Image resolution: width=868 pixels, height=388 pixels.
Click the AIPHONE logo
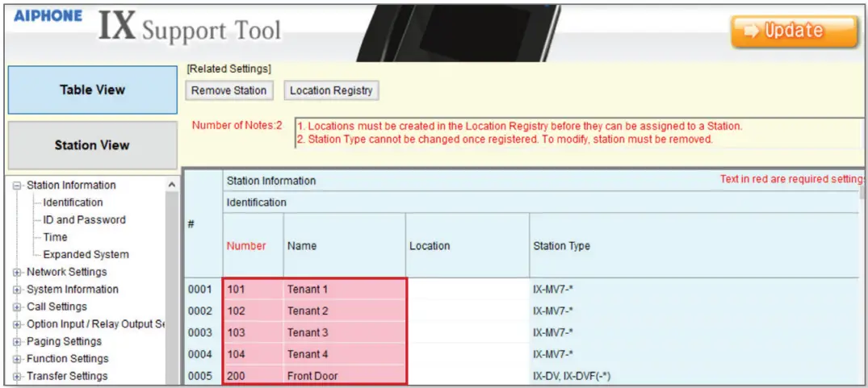[x=48, y=15]
